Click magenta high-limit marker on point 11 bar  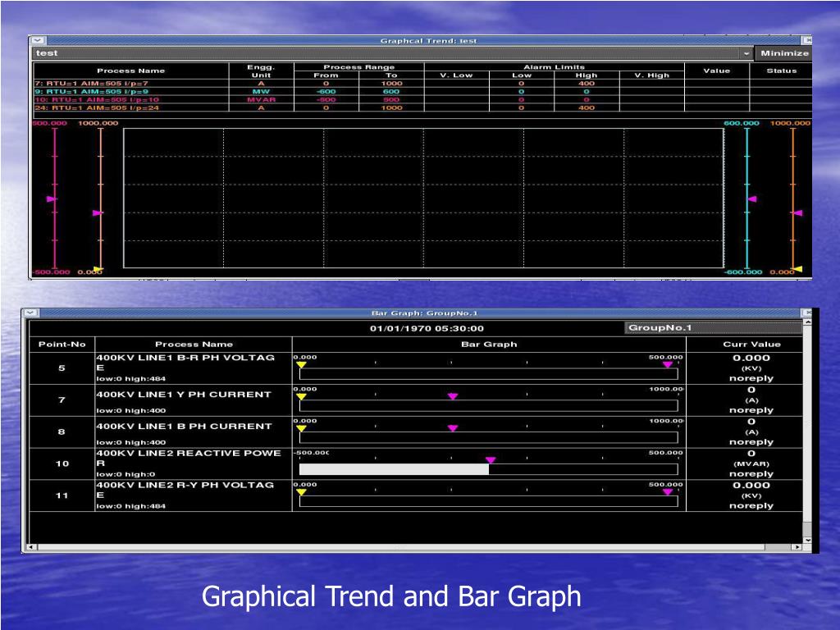tap(668, 492)
